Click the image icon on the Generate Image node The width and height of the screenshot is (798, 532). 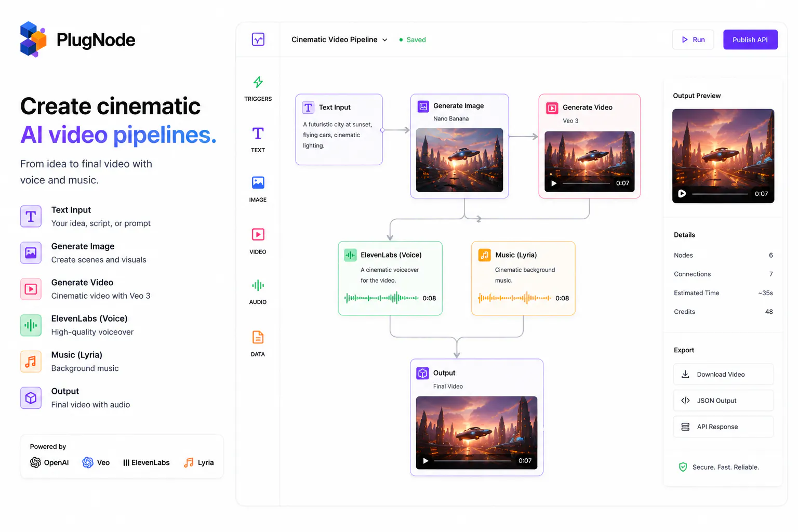click(x=423, y=107)
